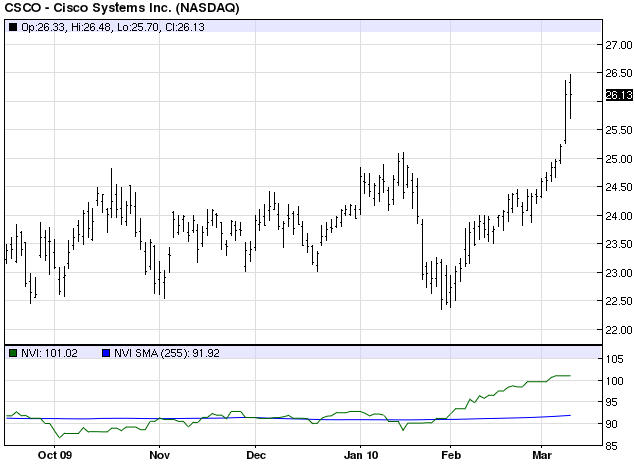
Task: Click the CSCO - Cisco Systems Inc. (NASDAQ) title
Action: tap(122, 8)
